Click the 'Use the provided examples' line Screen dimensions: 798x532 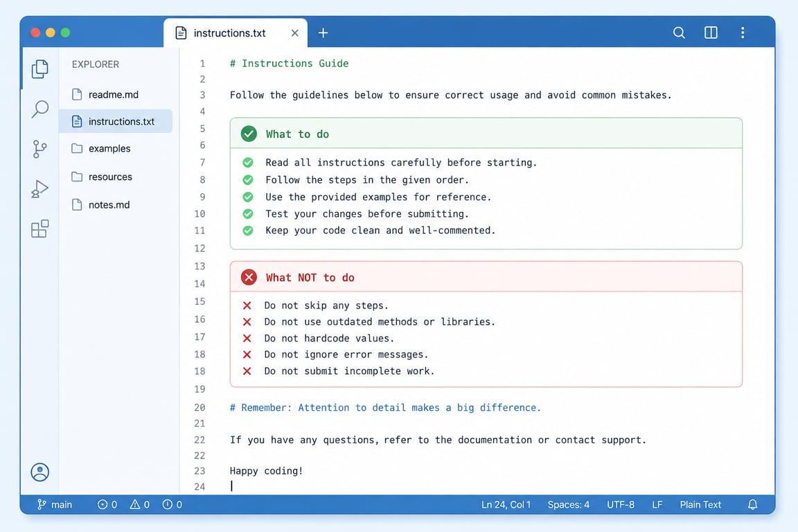(x=378, y=197)
